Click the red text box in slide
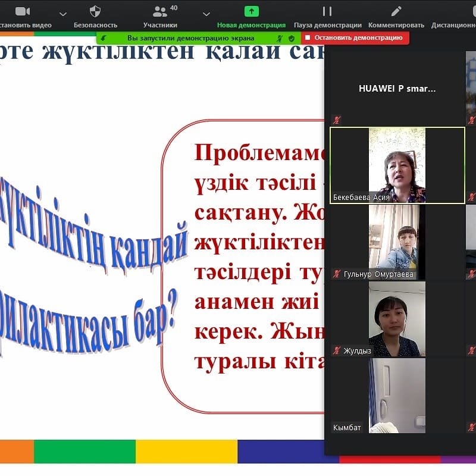This screenshot has height=476, width=476. pos(243,266)
